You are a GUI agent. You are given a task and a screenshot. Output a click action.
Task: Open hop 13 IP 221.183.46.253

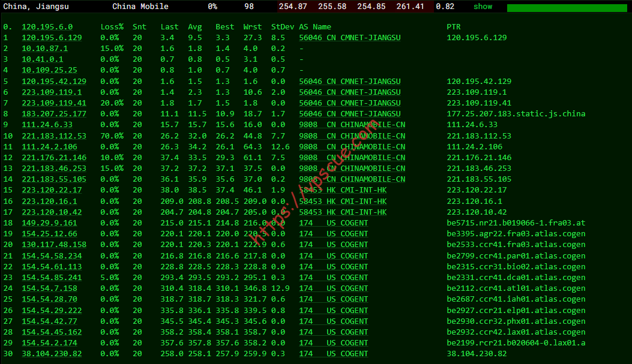(x=54, y=169)
